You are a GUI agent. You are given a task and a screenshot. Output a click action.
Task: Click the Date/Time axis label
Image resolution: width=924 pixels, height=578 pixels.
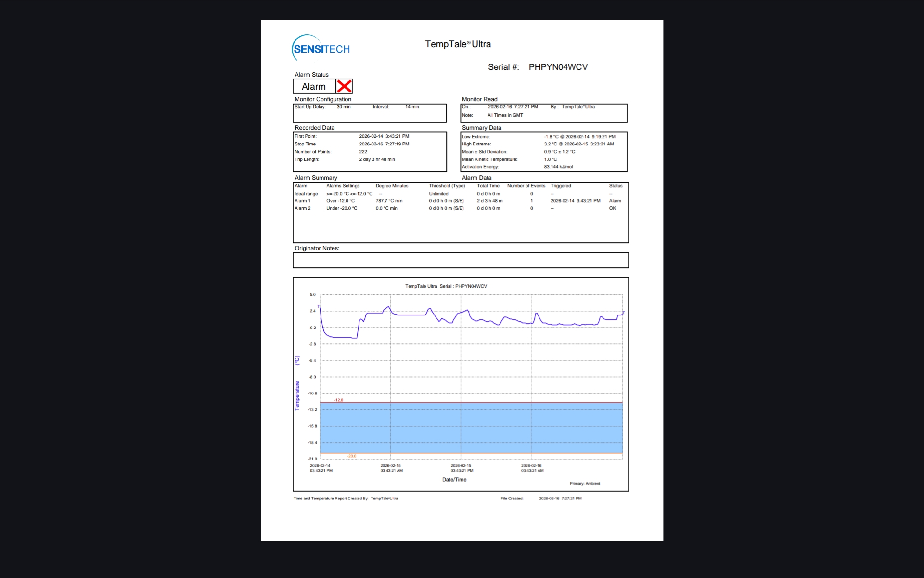coord(454,480)
